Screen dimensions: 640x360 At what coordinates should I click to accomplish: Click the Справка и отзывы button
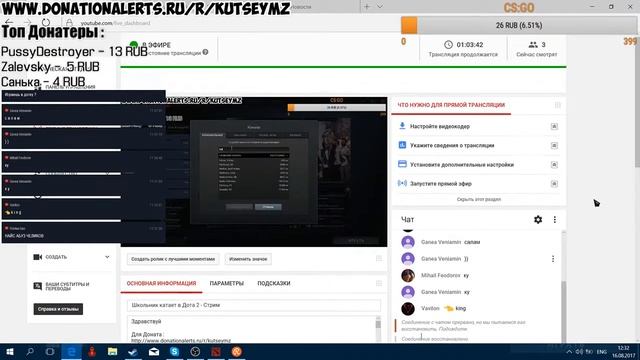tap(58, 309)
